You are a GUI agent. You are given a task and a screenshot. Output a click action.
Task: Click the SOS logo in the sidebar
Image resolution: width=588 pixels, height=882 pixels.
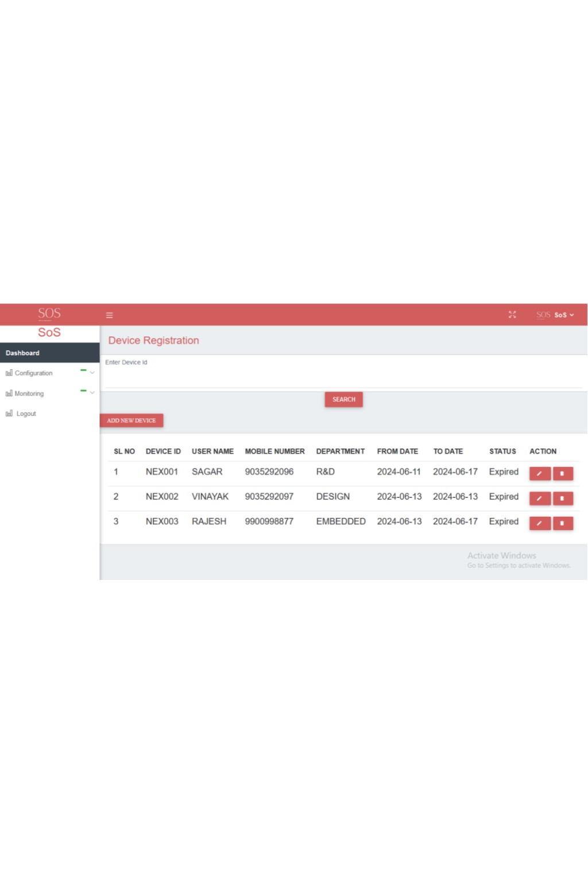(49, 314)
